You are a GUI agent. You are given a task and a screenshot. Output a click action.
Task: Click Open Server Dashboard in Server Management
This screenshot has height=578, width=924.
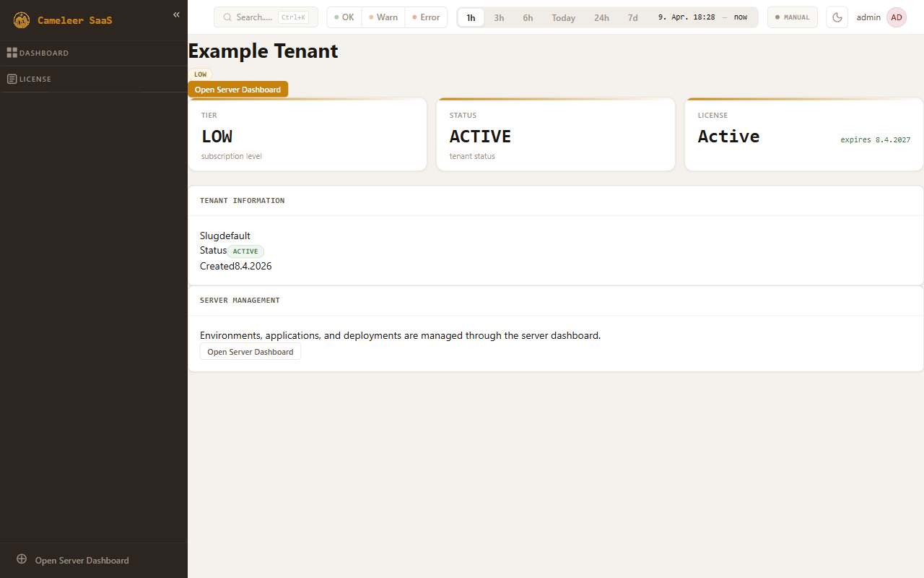point(250,352)
